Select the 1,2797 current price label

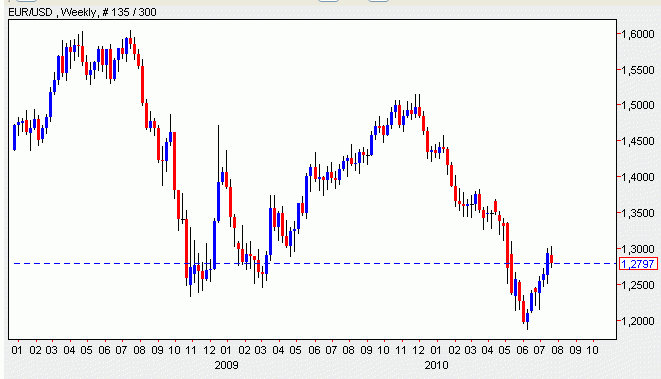(638, 264)
